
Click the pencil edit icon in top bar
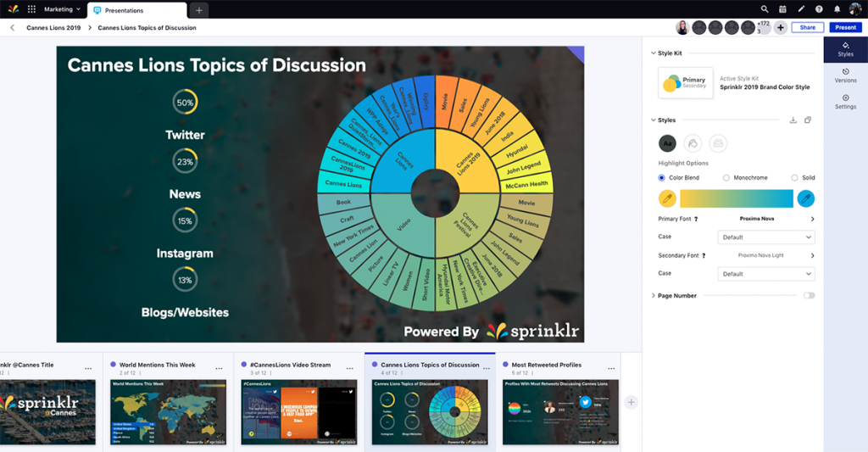tap(801, 9)
